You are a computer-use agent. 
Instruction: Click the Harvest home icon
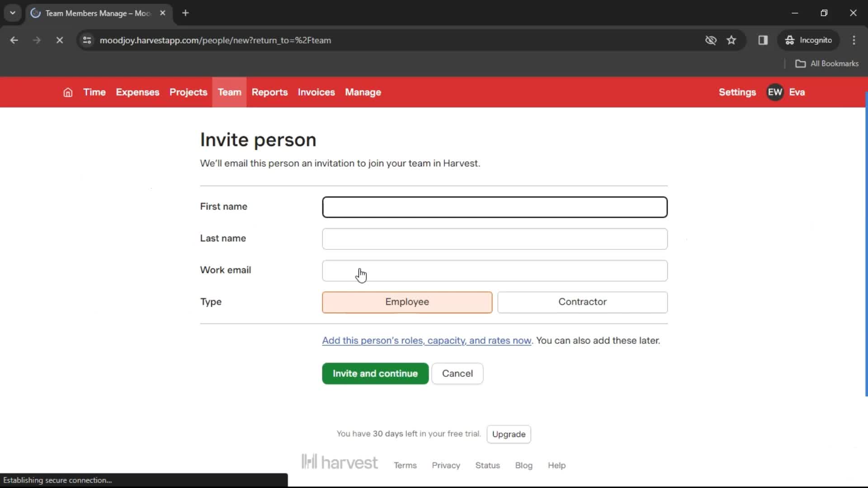(67, 92)
